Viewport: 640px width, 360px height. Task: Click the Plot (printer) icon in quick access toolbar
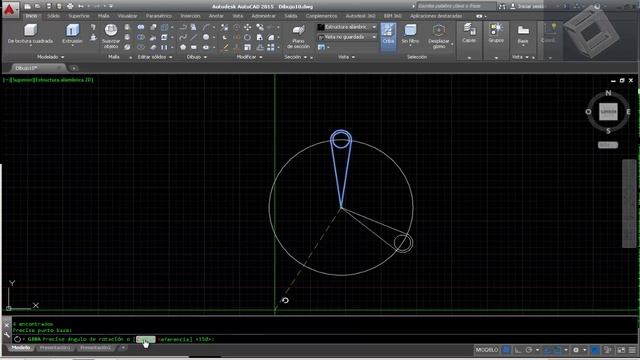pos(70,6)
